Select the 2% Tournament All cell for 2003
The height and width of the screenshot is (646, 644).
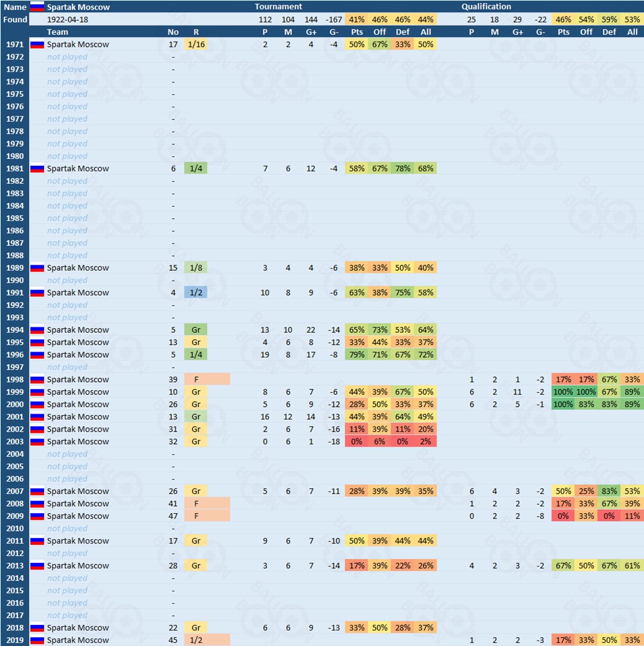tap(425, 442)
